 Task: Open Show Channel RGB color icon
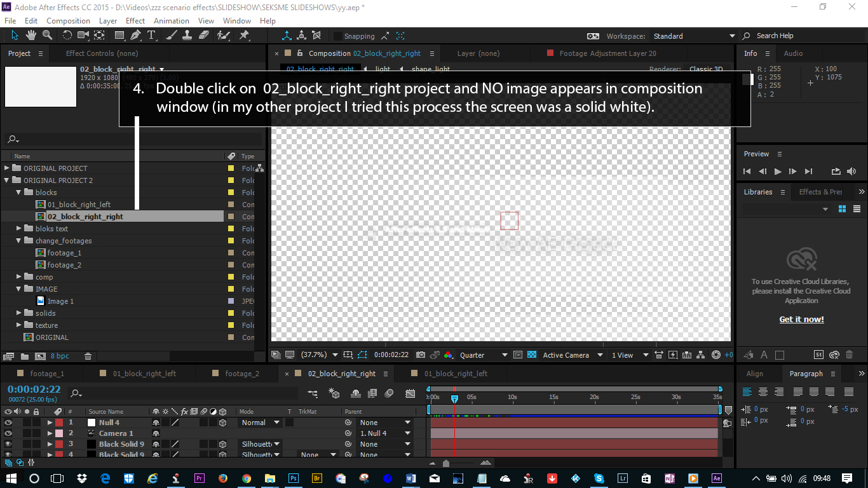point(449,355)
